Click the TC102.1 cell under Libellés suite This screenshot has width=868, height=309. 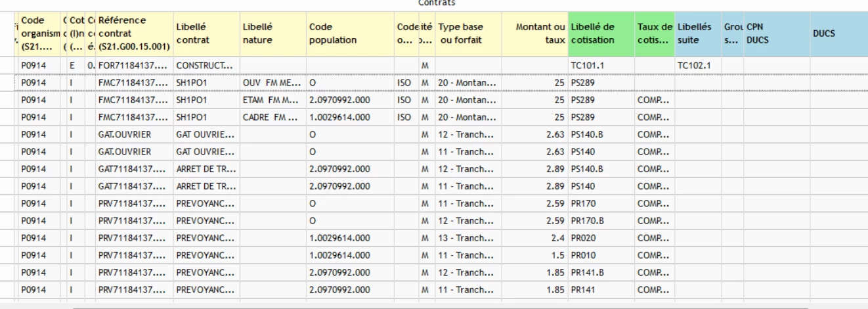click(699, 66)
